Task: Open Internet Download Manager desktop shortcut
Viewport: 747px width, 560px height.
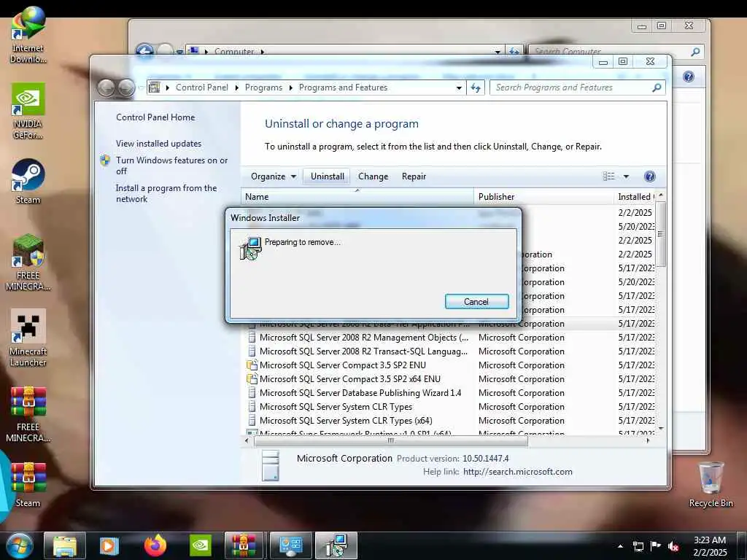Action: coord(28,35)
